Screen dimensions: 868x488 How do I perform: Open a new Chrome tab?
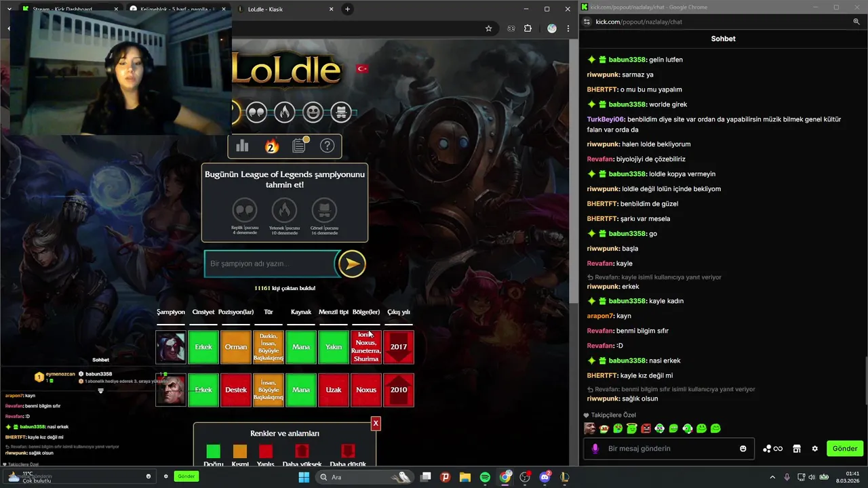click(347, 9)
